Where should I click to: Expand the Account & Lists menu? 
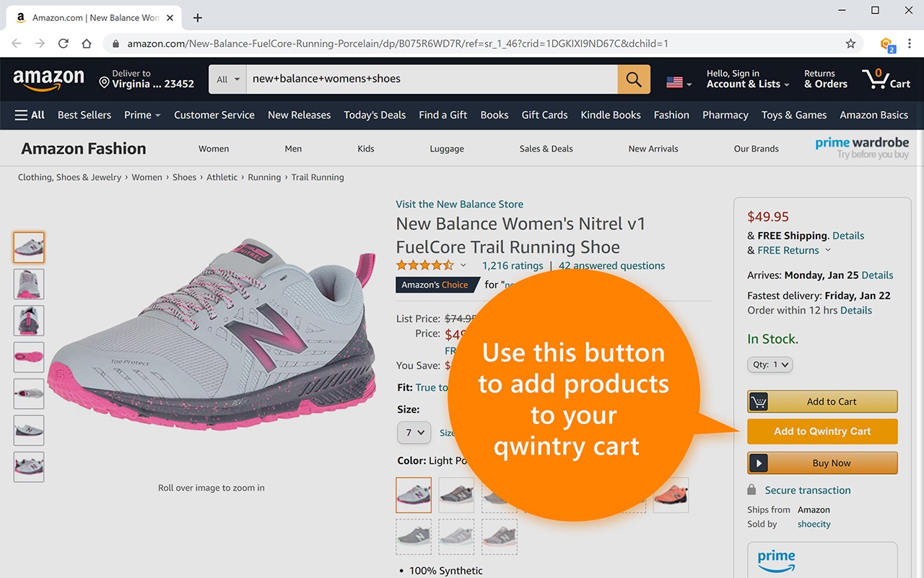point(748,79)
